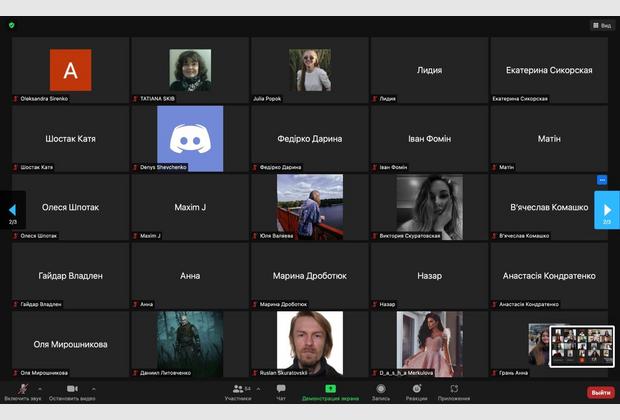Click the floating mini gallery preview thumbnail
Image resolution: width=620 pixels, height=420 pixels.
point(581,345)
